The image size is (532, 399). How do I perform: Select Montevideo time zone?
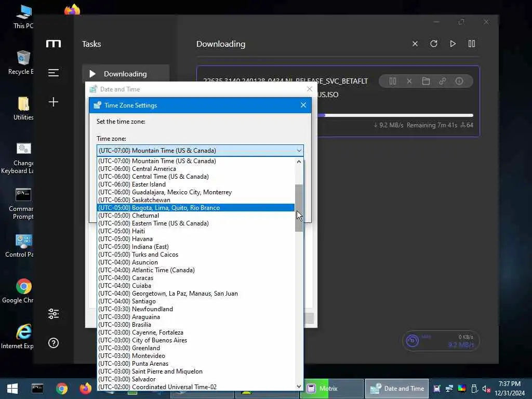click(x=196, y=356)
